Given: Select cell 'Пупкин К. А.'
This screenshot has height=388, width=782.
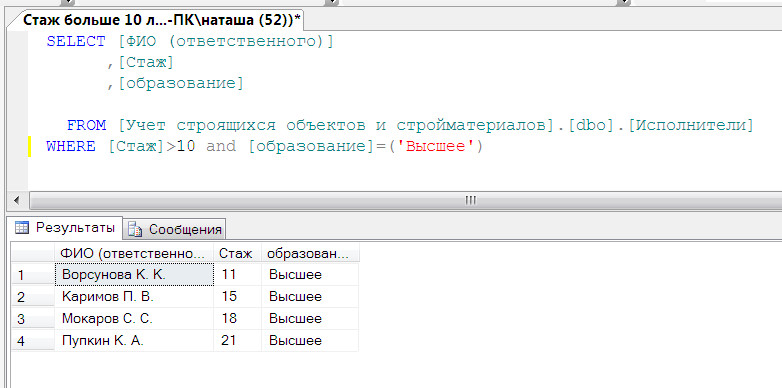Looking at the screenshot, I should click(x=134, y=340).
